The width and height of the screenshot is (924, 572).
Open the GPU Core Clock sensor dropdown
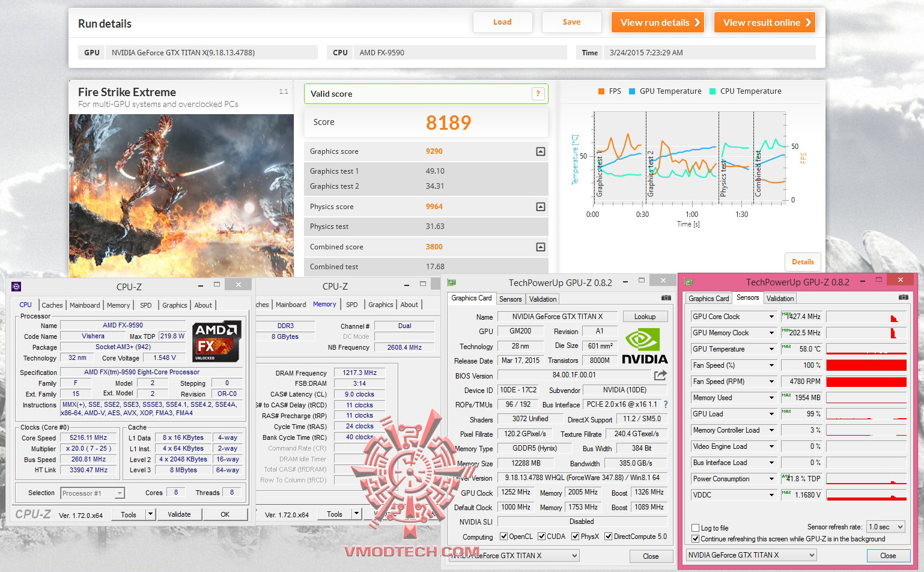click(x=771, y=317)
